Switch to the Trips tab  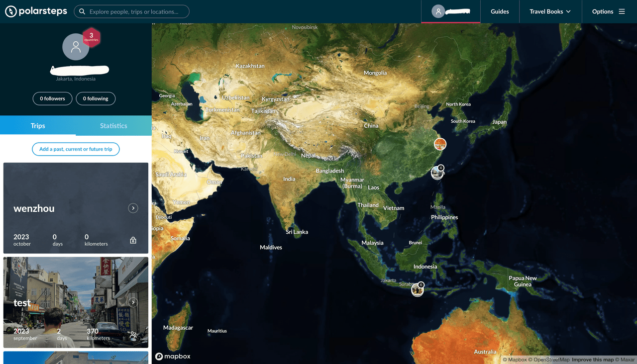pyautogui.click(x=38, y=125)
